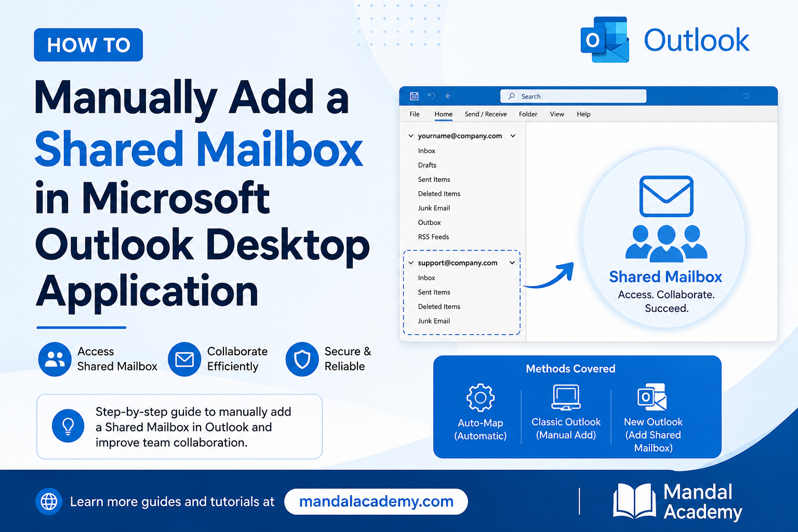
Task: Click the Access. Collaborate. Succeed. tagline
Action: [x=667, y=301]
